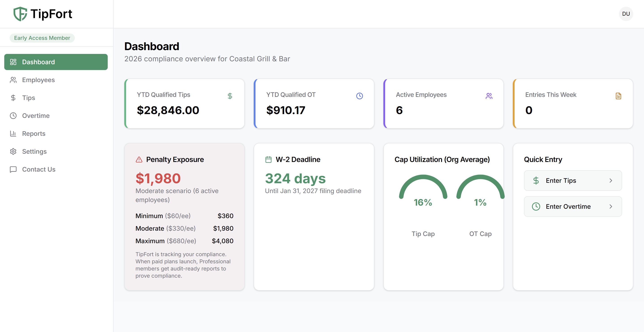
Task: Click the Settings gear icon
Action: point(13,151)
